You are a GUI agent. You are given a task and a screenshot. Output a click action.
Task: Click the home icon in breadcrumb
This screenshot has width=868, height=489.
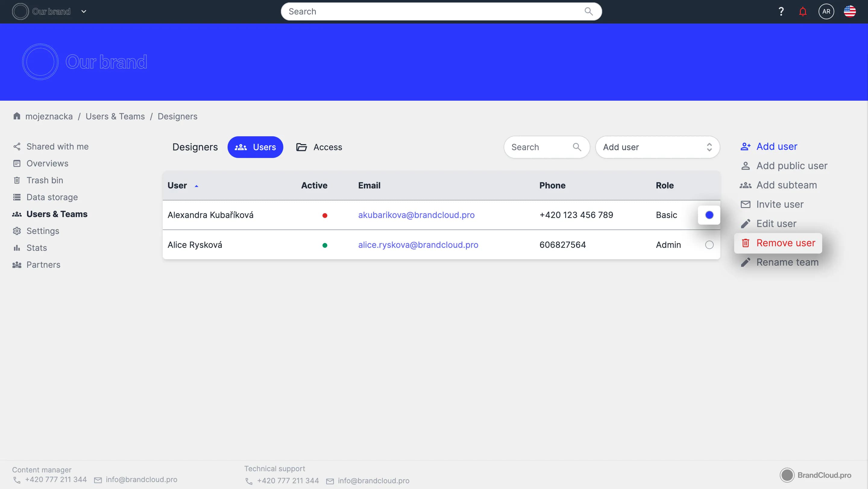coord(17,116)
